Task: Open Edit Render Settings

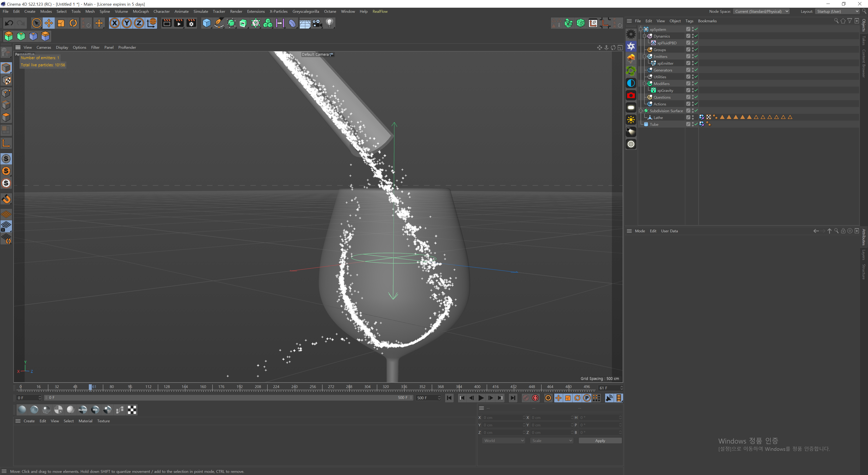Action: [191, 23]
